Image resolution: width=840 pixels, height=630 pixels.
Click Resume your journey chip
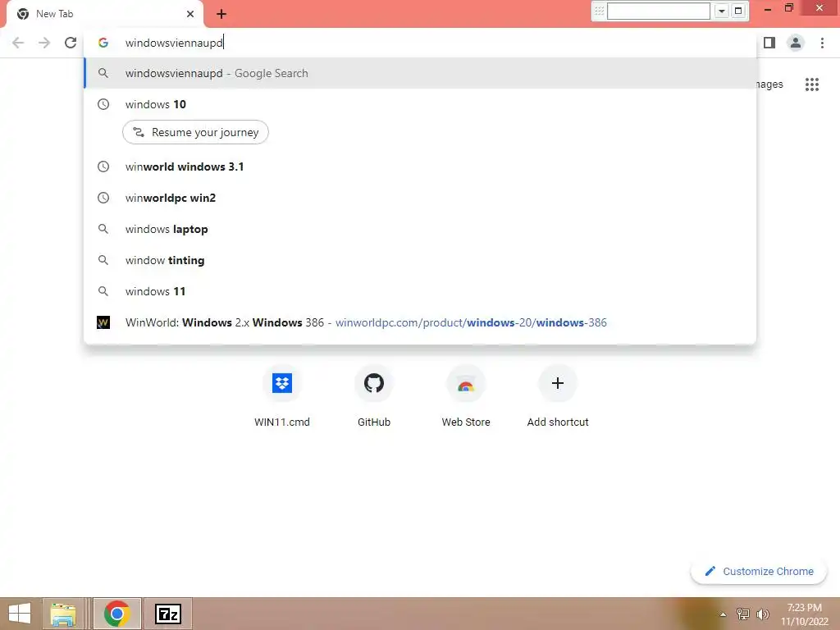click(x=195, y=132)
